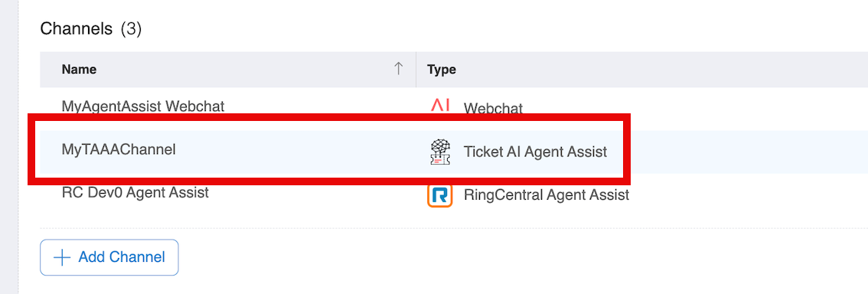Select the Webchat type label
Screen dimensions: 868x294
pos(493,108)
